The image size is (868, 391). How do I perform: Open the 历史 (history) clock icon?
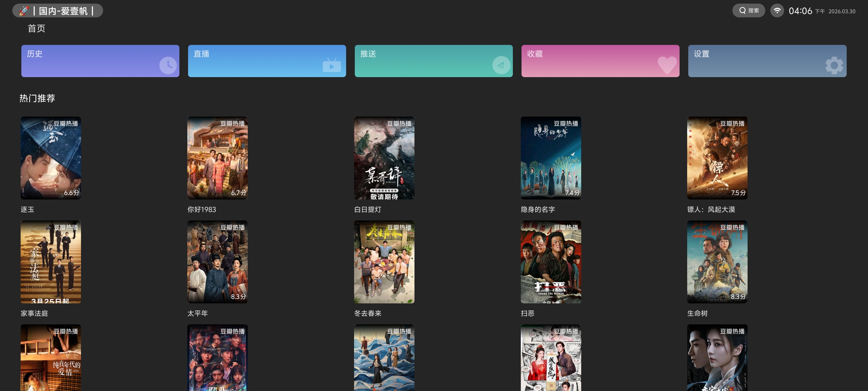click(x=169, y=65)
